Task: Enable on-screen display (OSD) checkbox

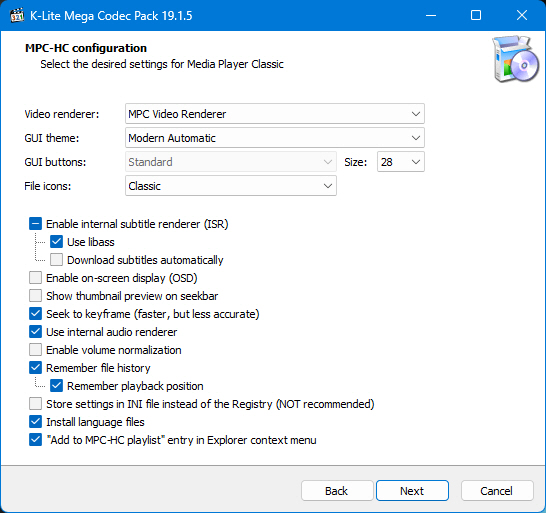Action: 36,278
